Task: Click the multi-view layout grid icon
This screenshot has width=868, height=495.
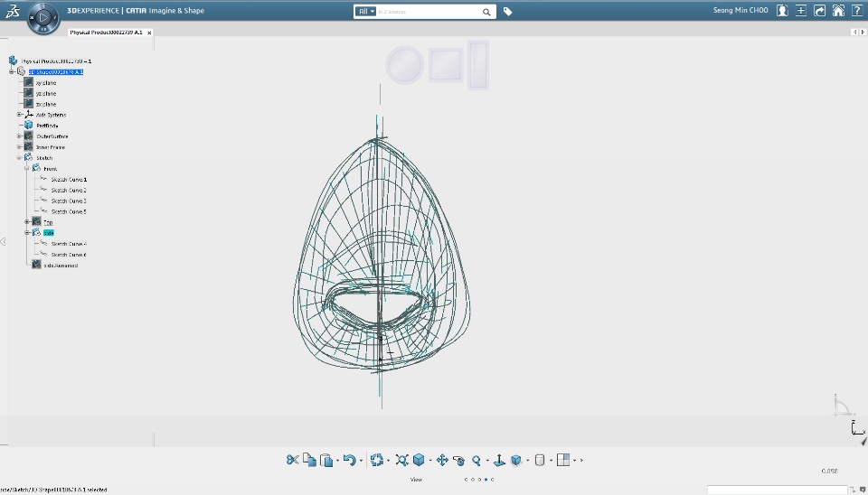Action: click(563, 460)
